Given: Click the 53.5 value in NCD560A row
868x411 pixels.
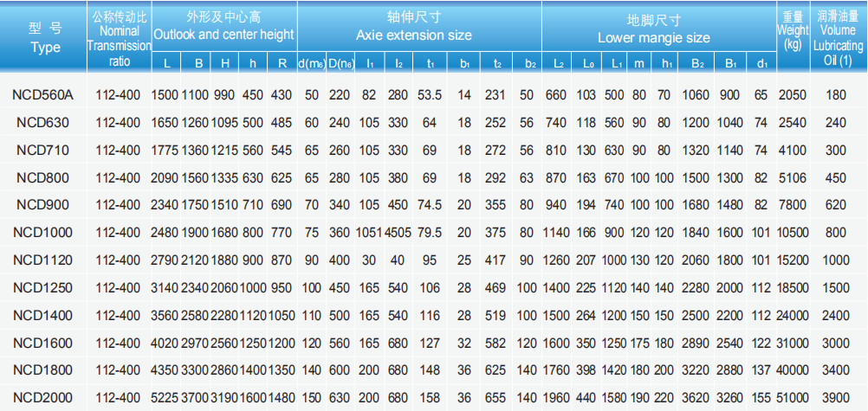Looking at the screenshot, I should click(x=431, y=95).
